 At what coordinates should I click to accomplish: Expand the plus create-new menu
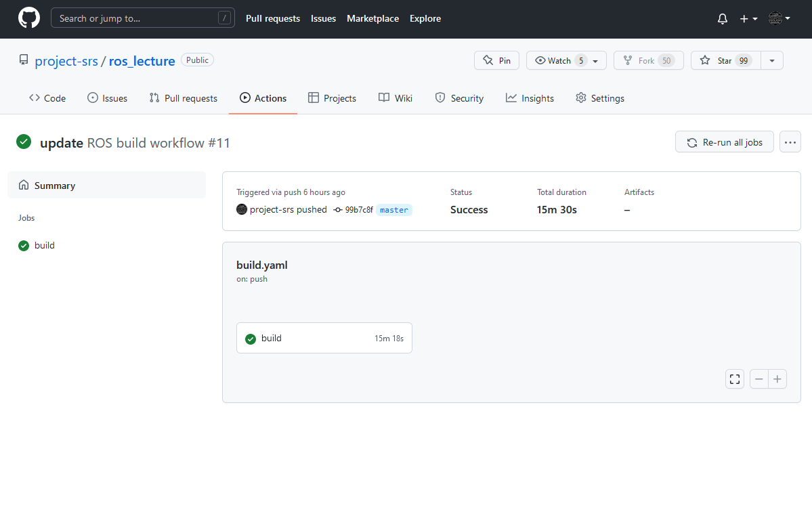(748, 19)
